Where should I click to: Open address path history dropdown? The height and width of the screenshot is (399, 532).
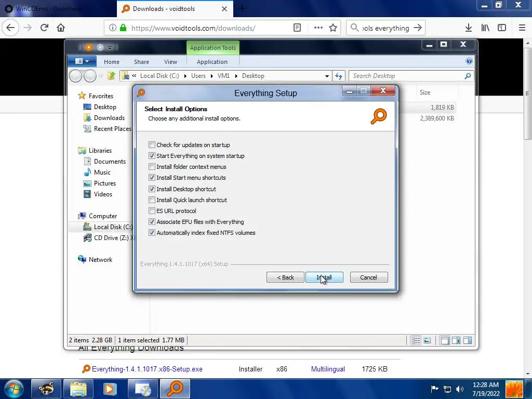point(327,76)
